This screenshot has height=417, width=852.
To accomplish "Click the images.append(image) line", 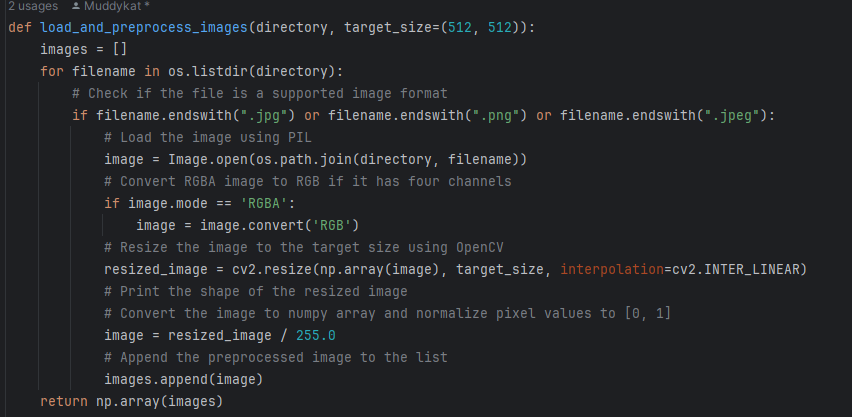I will pos(184,380).
